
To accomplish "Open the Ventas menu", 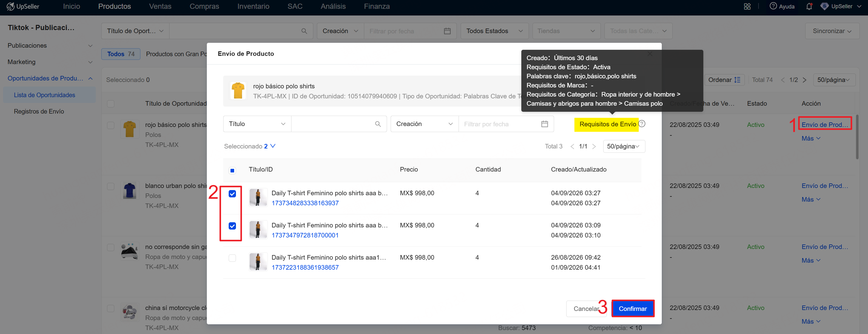I will [160, 6].
